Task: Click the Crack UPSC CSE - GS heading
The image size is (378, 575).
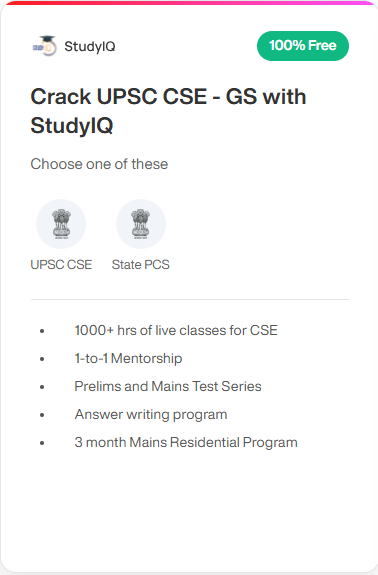Action: [x=168, y=111]
